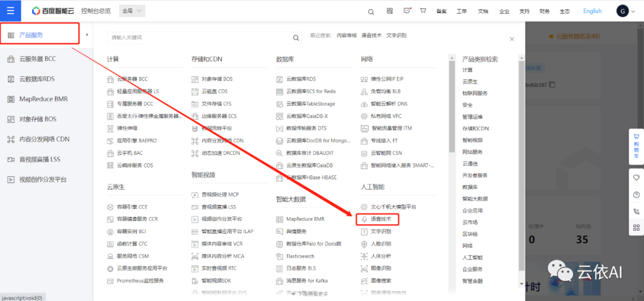This screenshot has width=644, height=301.
Task: Open 工单 in top navigation
Action: coord(462,11)
